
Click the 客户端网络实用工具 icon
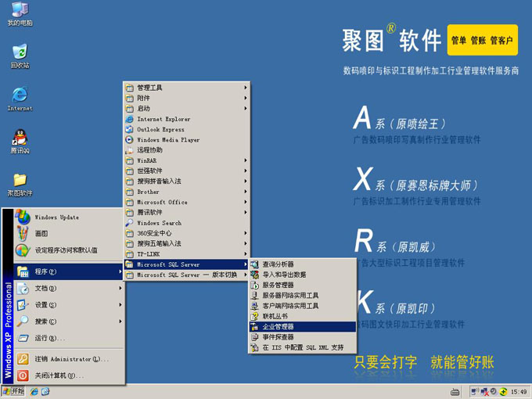(254, 306)
